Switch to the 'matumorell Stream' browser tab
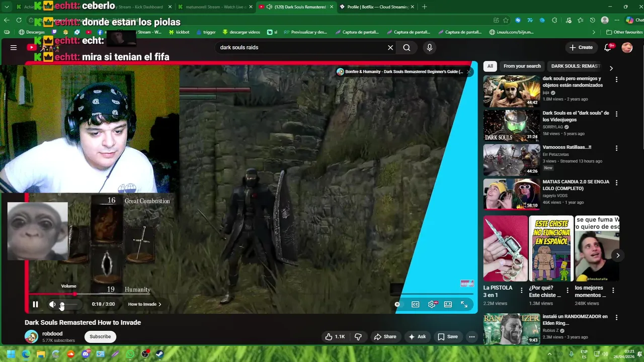This screenshot has height=362, width=644. click(x=215, y=7)
